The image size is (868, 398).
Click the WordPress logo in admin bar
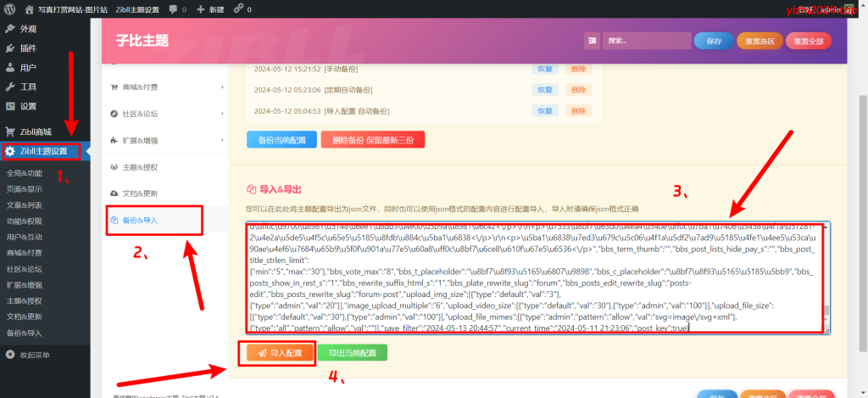9,9
